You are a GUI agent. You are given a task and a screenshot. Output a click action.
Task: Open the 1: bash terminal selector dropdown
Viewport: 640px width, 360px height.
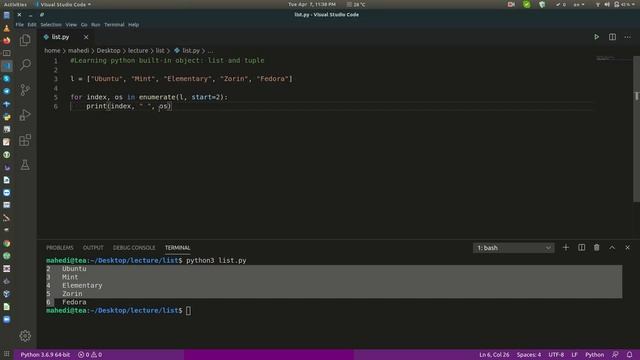513,248
